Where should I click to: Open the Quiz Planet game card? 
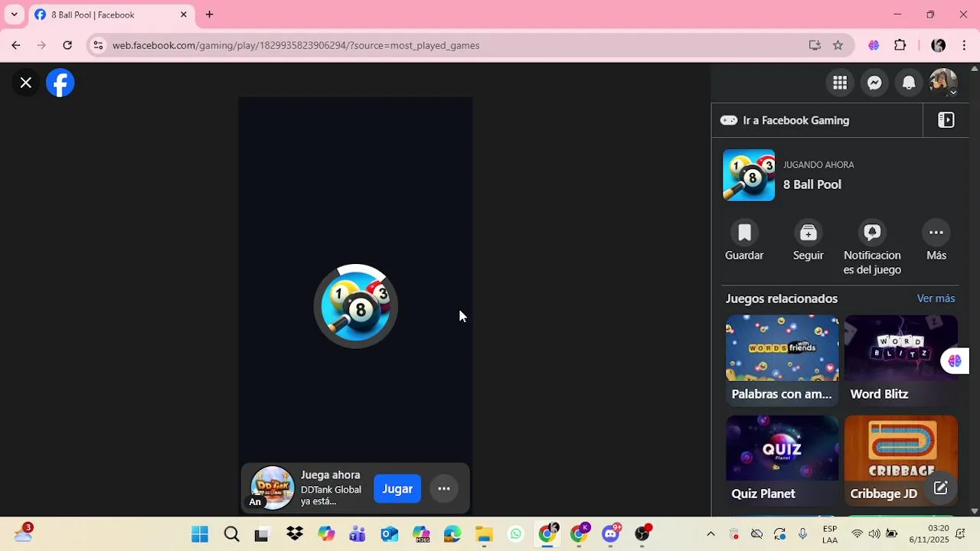782,461
